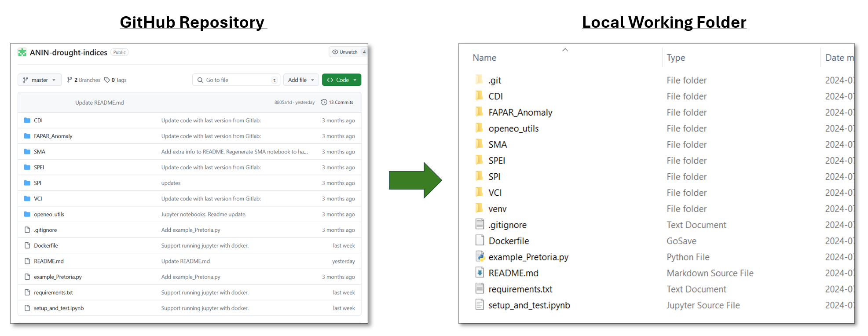
Task: Select VCI name in local folder
Action: point(495,193)
